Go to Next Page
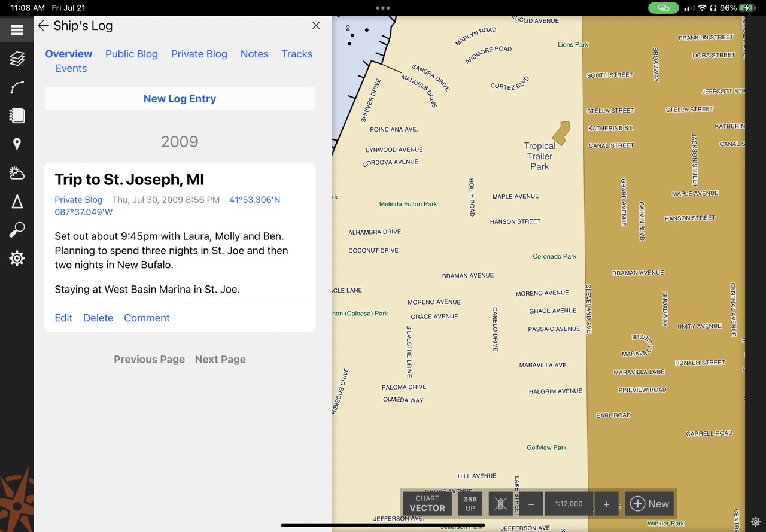The width and height of the screenshot is (766, 532). point(220,359)
